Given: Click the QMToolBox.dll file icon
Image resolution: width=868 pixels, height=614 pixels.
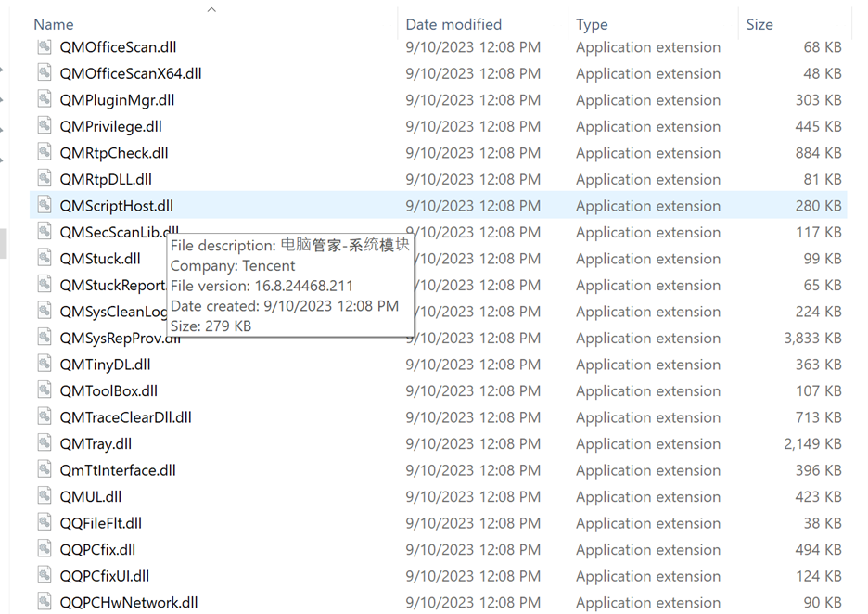Looking at the screenshot, I should coord(45,390).
